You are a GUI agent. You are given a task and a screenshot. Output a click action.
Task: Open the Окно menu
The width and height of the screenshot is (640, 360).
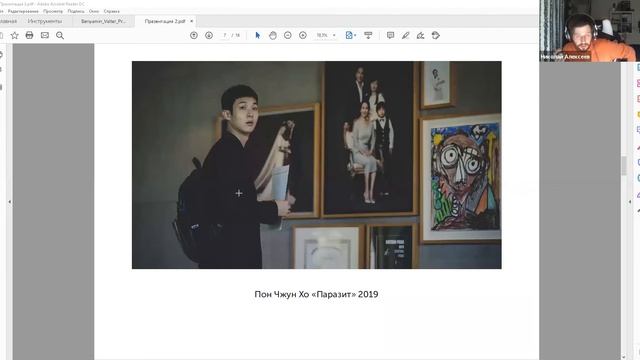coord(94,11)
